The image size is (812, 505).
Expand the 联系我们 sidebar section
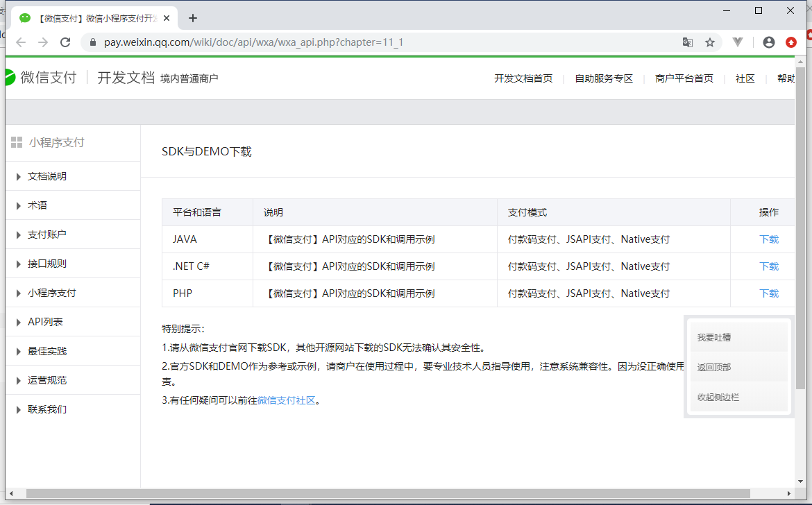(72, 409)
